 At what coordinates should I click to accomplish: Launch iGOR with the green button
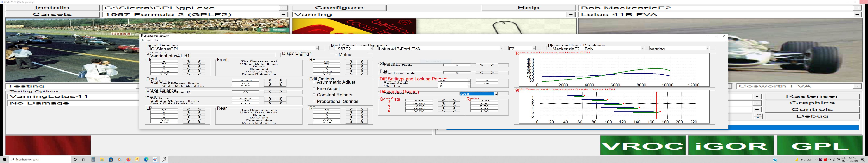pos(731,145)
